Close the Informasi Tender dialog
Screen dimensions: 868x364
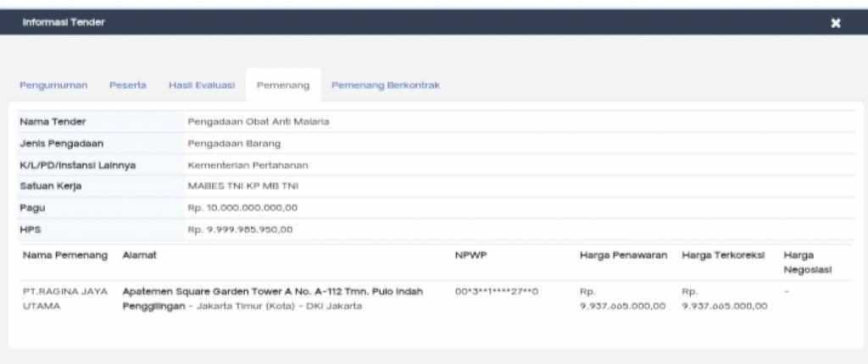coord(836,23)
